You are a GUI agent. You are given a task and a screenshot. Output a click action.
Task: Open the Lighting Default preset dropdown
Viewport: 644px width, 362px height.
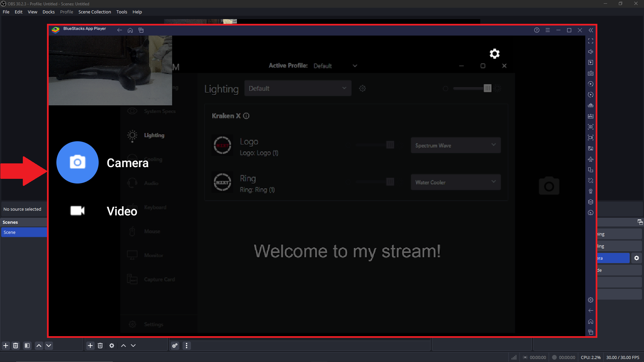(x=298, y=88)
